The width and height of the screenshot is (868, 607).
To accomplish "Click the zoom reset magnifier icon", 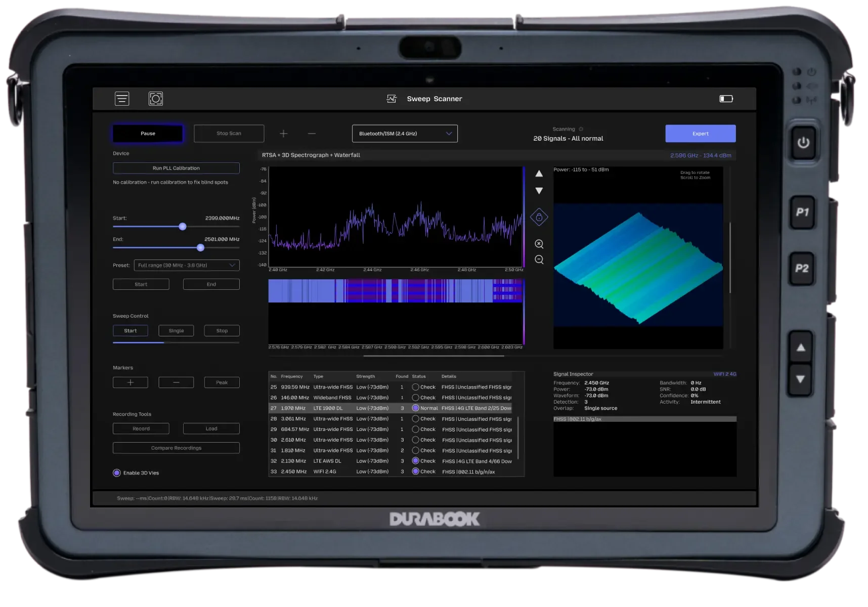I will point(539,244).
